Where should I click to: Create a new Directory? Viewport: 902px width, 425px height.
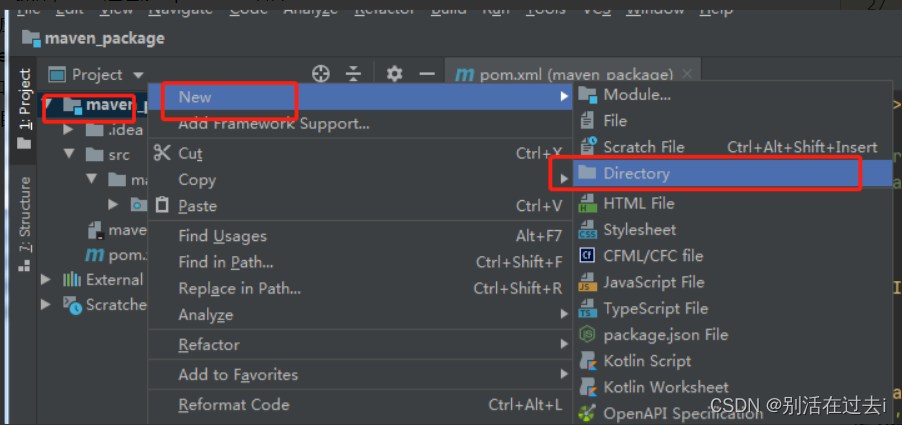[x=732, y=173]
